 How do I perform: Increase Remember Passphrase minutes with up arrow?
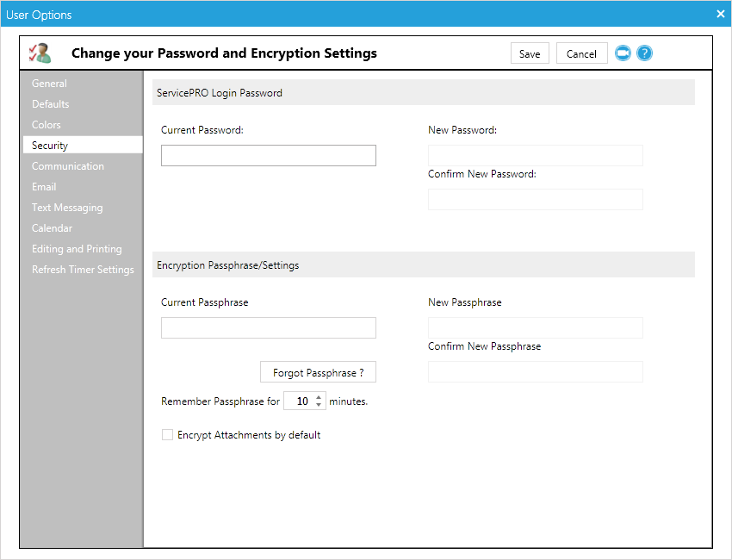click(x=319, y=397)
